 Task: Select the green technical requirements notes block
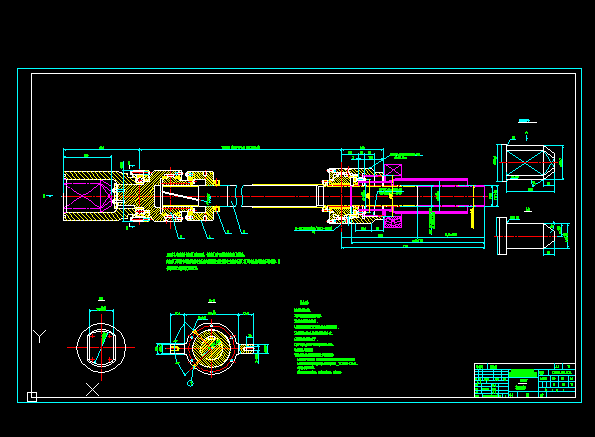tap(326, 338)
